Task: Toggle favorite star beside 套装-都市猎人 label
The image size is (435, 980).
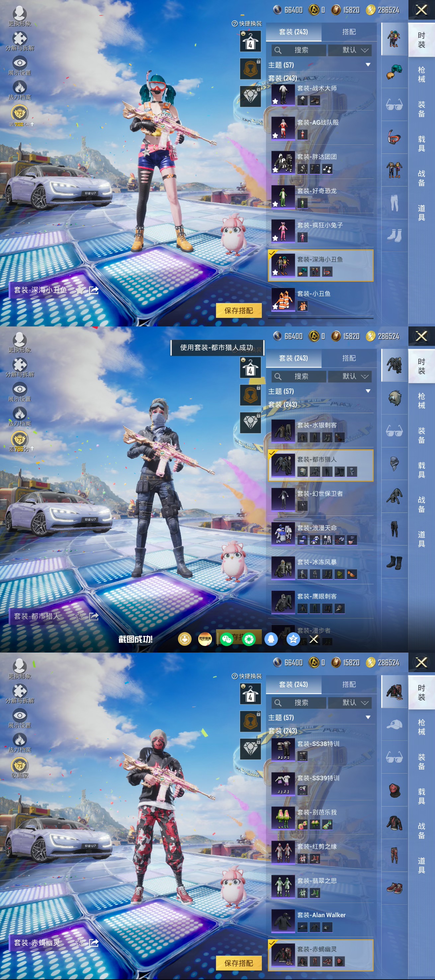Action: (x=80, y=616)
